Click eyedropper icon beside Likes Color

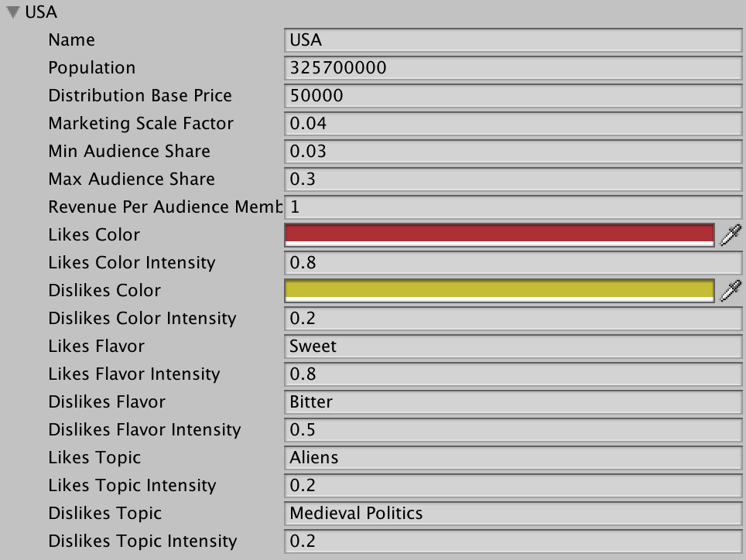730,235
